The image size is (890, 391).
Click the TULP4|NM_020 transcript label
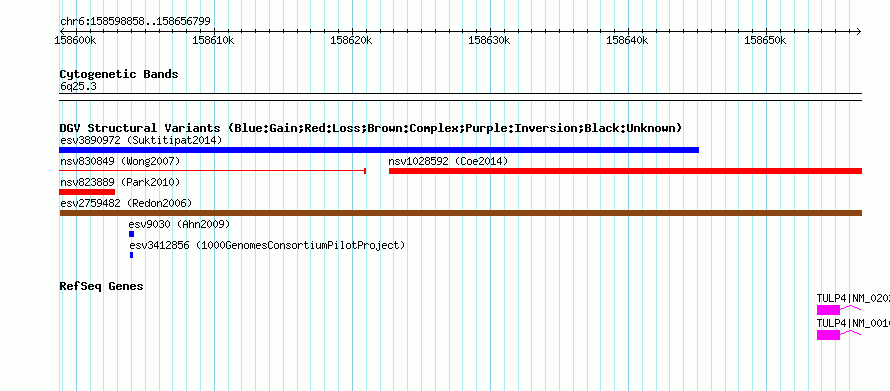pos(853,298)
